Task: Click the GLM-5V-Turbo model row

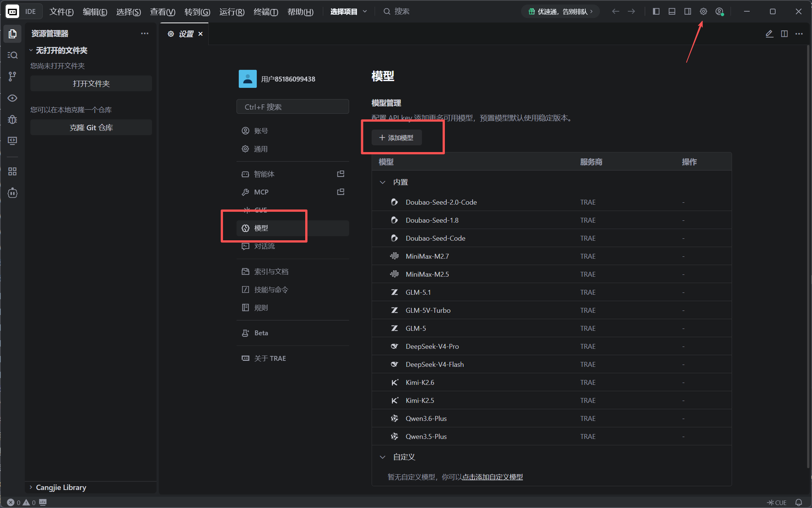Action: point(551,310)
